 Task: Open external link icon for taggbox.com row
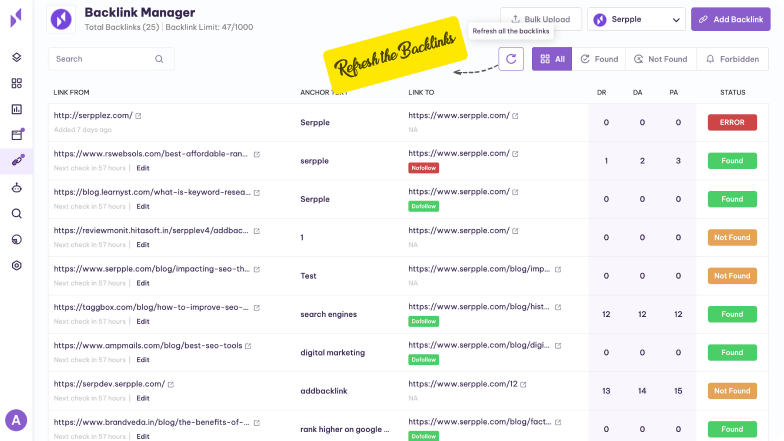coord(256,308)
